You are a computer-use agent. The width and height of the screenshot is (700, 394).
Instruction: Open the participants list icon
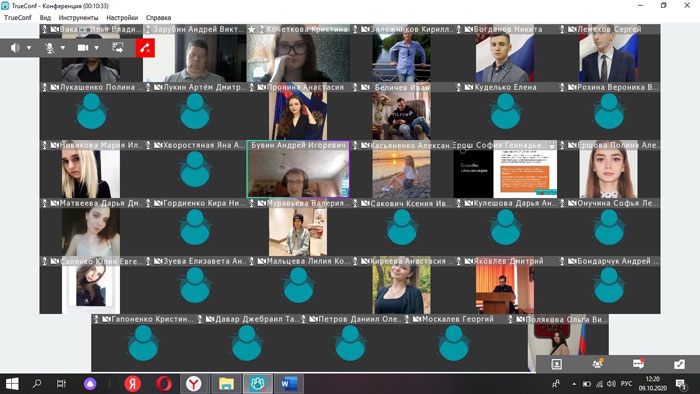597,364
